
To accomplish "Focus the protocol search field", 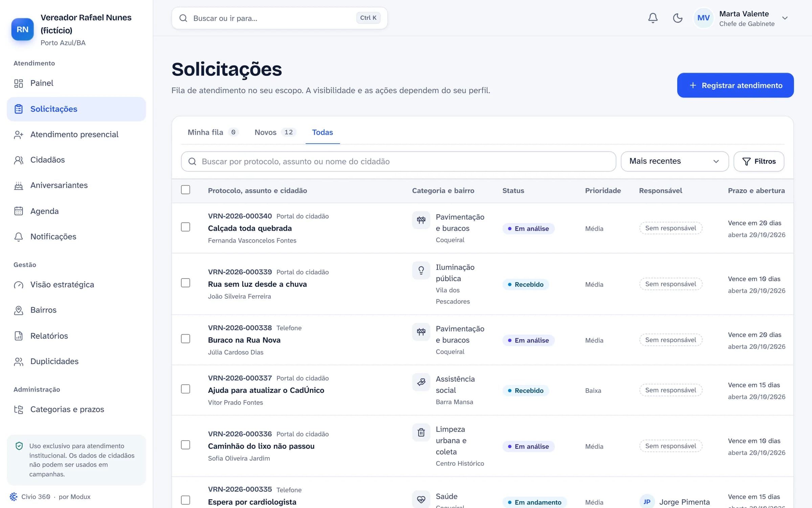I will (398, 161).
